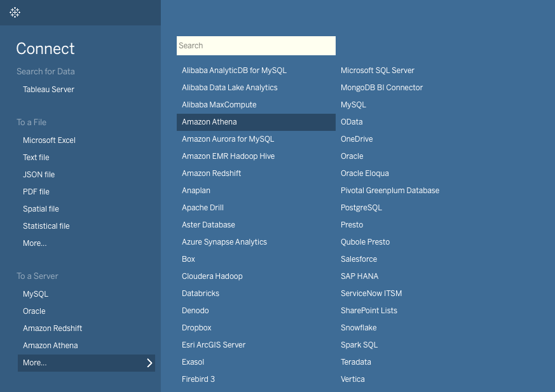Select Salesforce connector
555x392 pixels.
click(359, 259)
